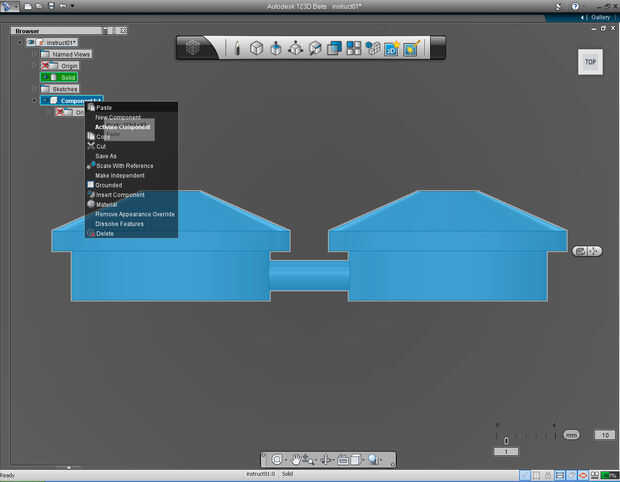
Task: Choose Save As from context menu
Action: [x=106, y=156]
